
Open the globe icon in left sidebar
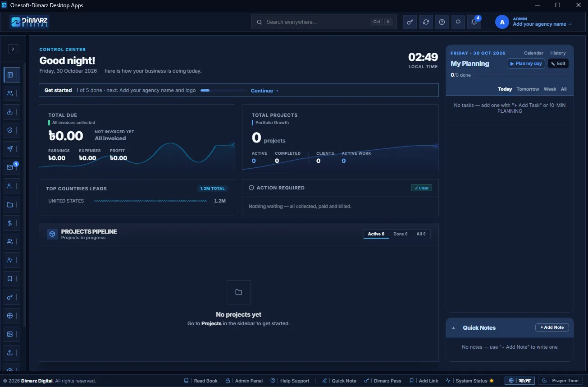coord(12,316)
